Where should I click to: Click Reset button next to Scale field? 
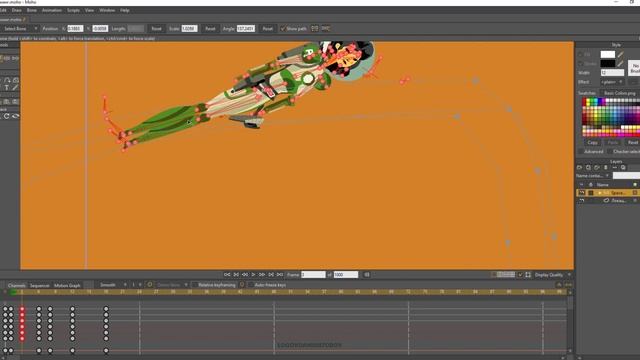(210, 29)
